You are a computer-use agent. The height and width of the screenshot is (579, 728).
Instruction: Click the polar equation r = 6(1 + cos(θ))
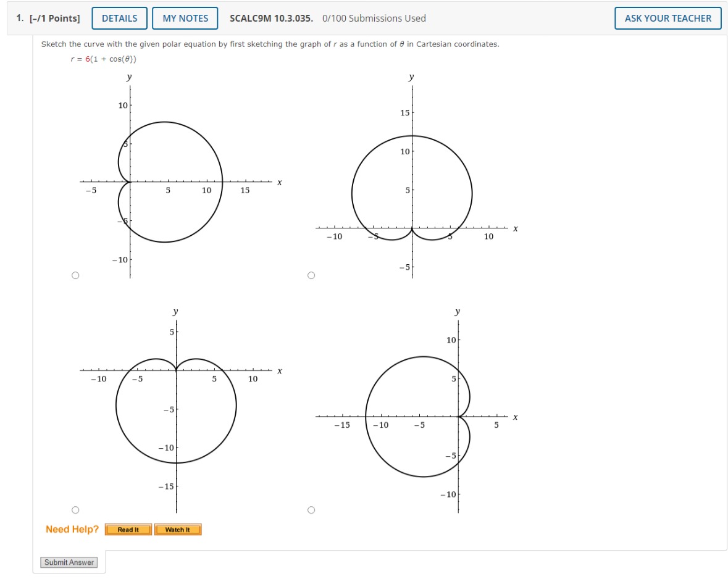click(105, 60)
